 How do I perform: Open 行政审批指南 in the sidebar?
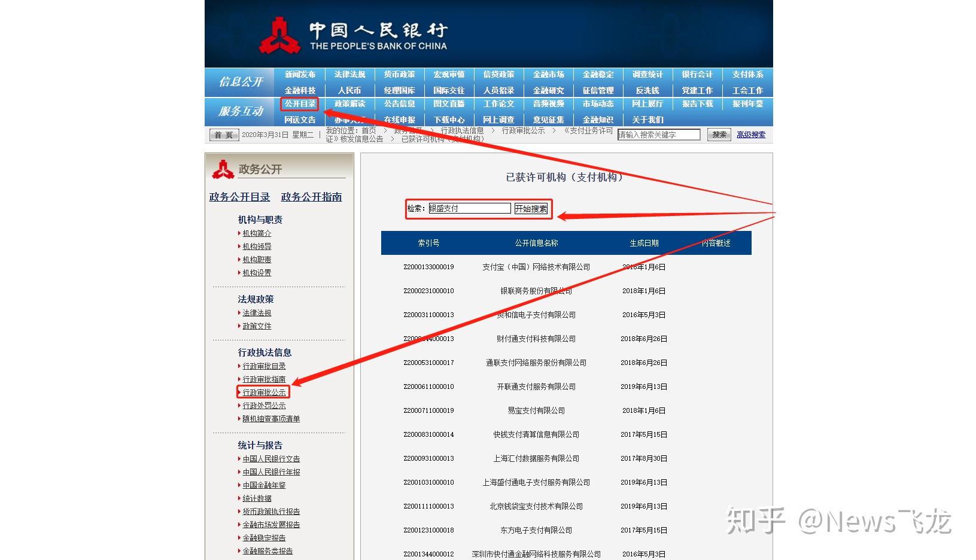coord(264,379)
